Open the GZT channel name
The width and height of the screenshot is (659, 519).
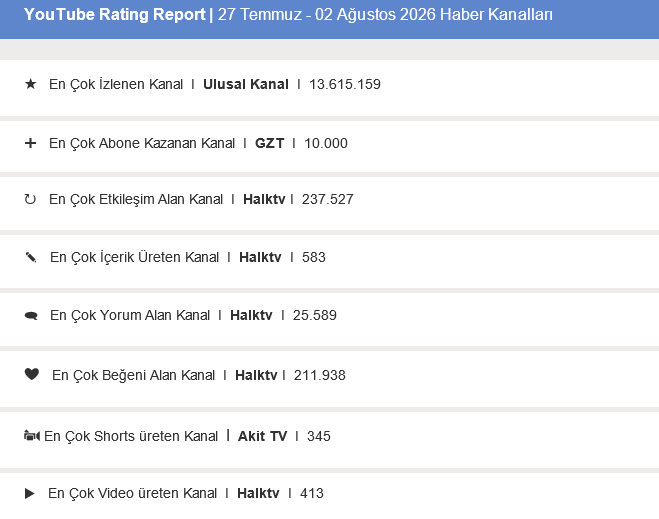point(269,143)
